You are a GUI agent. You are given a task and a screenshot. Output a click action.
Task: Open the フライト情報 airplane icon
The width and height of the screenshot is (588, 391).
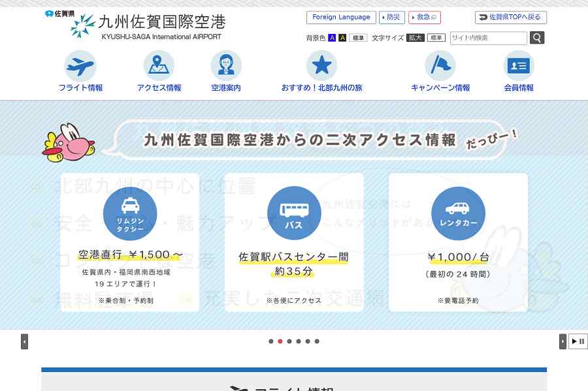coord(80,66)
